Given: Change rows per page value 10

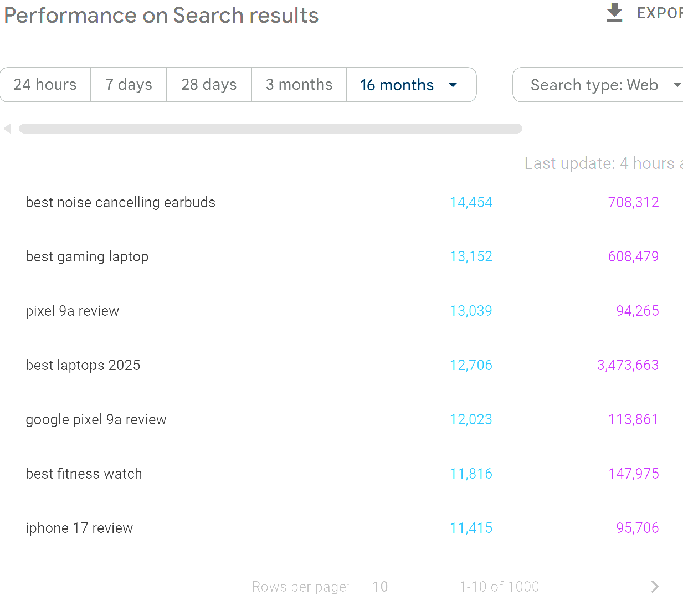Looking at the screenshot, I should coord(380,587).
